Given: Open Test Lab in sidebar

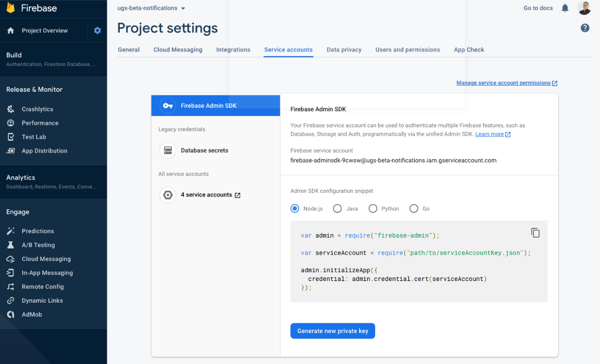Looking at the screenshot, I should tap(34, 137).
